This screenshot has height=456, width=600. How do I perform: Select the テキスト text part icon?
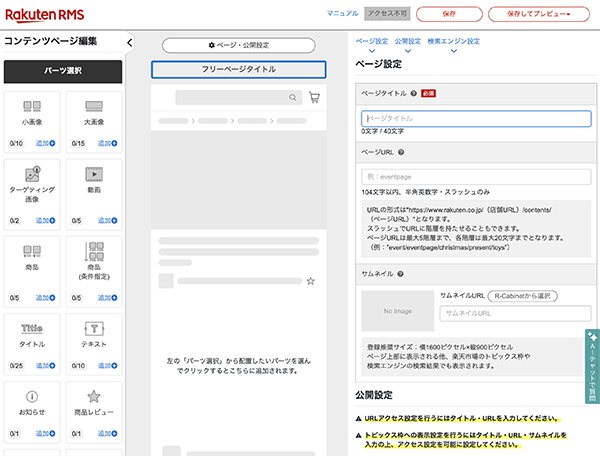tap(94, 328)
